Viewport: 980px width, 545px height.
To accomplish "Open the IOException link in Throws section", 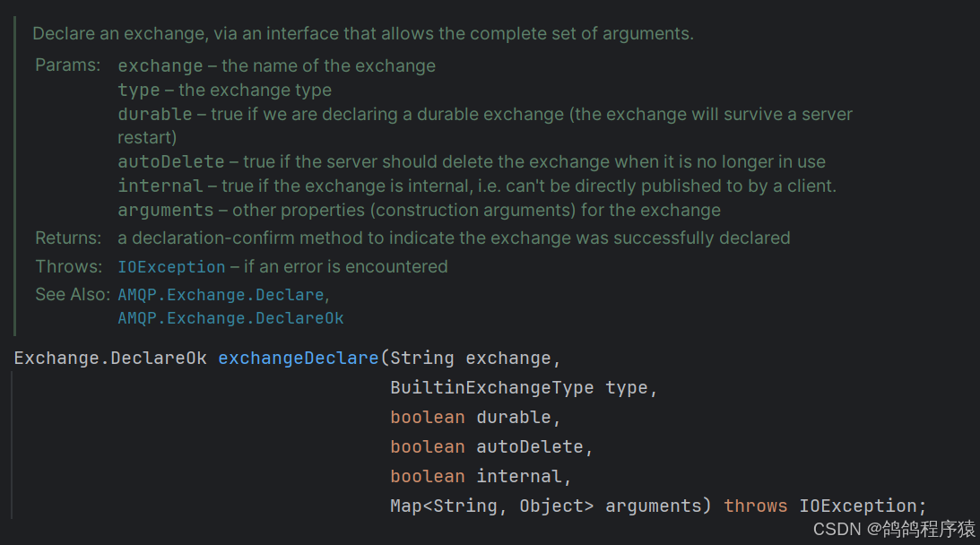I will pos(171,267).
